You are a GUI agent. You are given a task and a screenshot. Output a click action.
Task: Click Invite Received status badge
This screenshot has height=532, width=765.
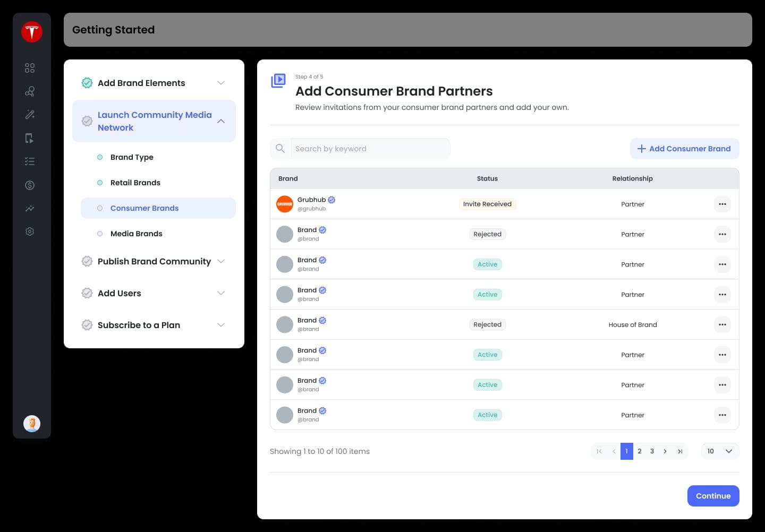coord(487,204)
